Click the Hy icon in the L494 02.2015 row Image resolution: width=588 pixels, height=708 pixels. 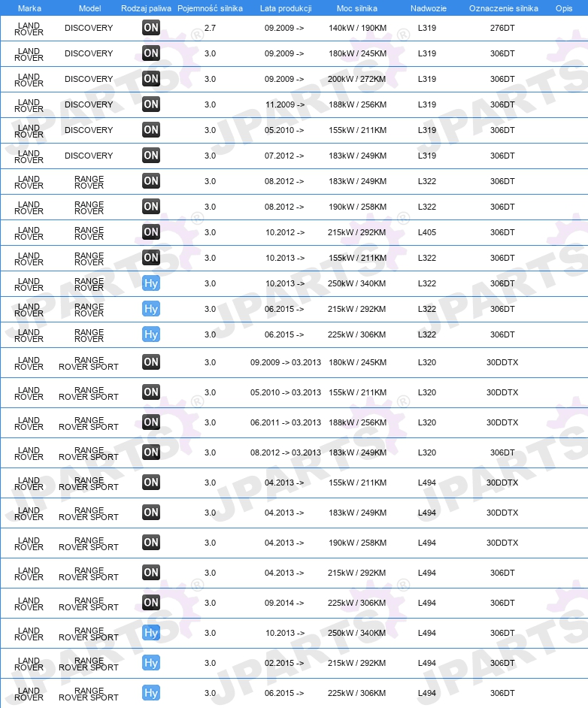click(x=151, y=663)
